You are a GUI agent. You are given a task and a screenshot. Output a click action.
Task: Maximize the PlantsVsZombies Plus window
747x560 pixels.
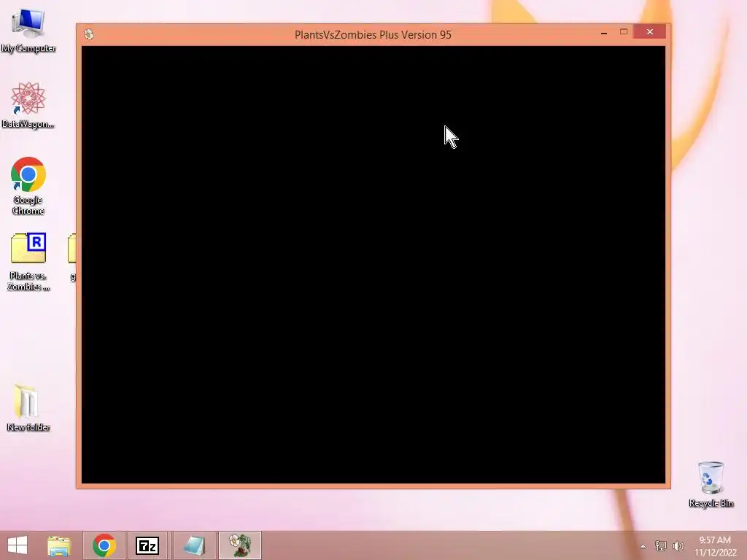624,32
